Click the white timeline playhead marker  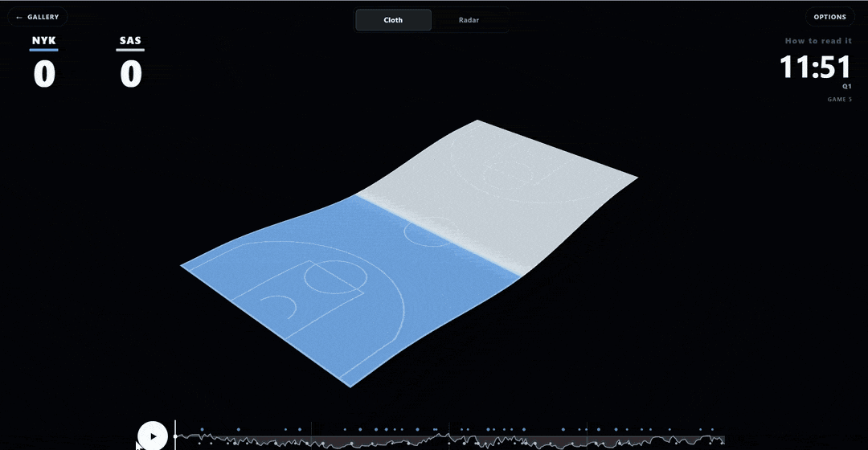[x=175, y=436]
